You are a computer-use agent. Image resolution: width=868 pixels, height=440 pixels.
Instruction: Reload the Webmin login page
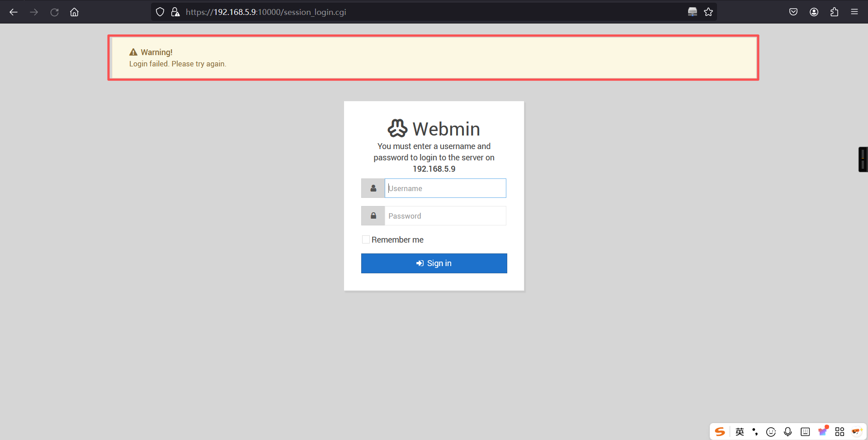54,12
